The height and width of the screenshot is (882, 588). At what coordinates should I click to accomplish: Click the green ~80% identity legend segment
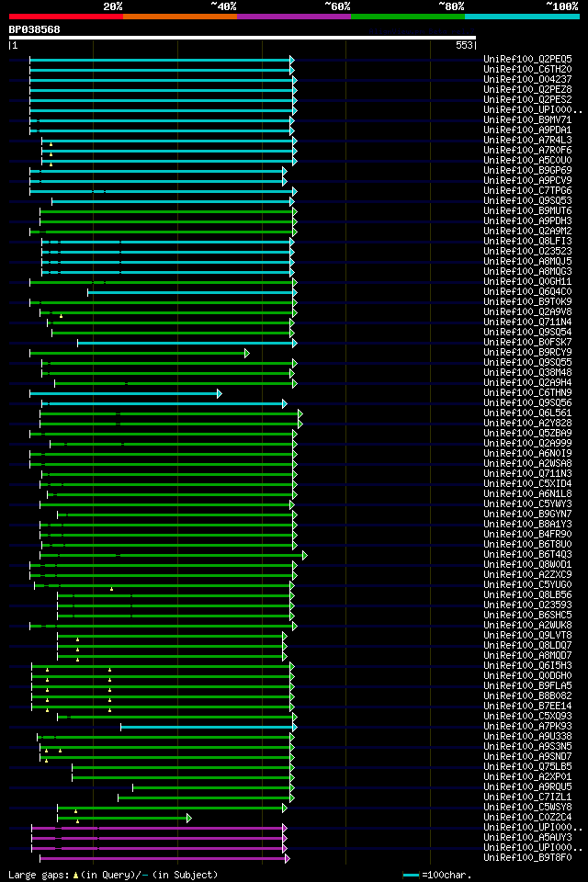click(408, 17)
